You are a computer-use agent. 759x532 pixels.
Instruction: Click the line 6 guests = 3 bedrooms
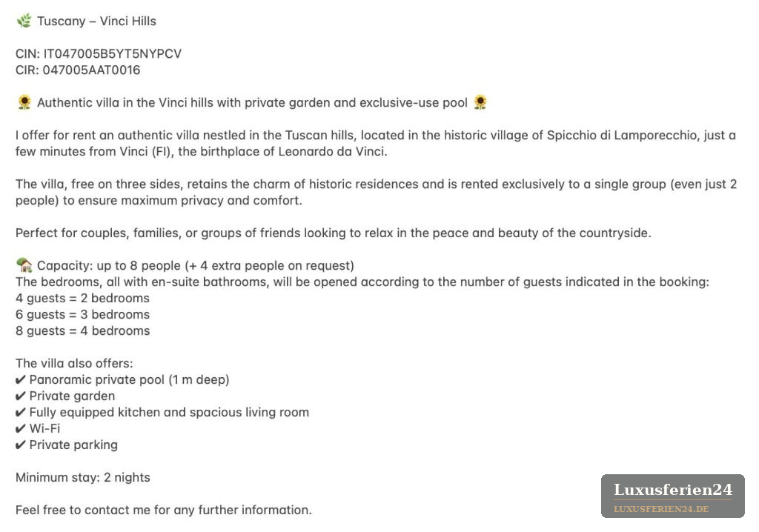83,315
